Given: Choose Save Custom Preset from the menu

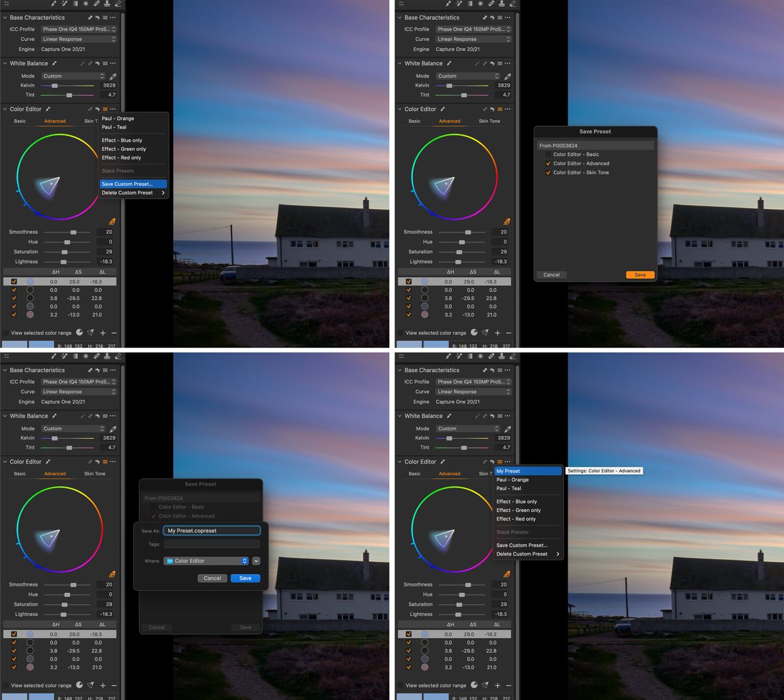Looking at the screenshot, I should pos(133,183).
